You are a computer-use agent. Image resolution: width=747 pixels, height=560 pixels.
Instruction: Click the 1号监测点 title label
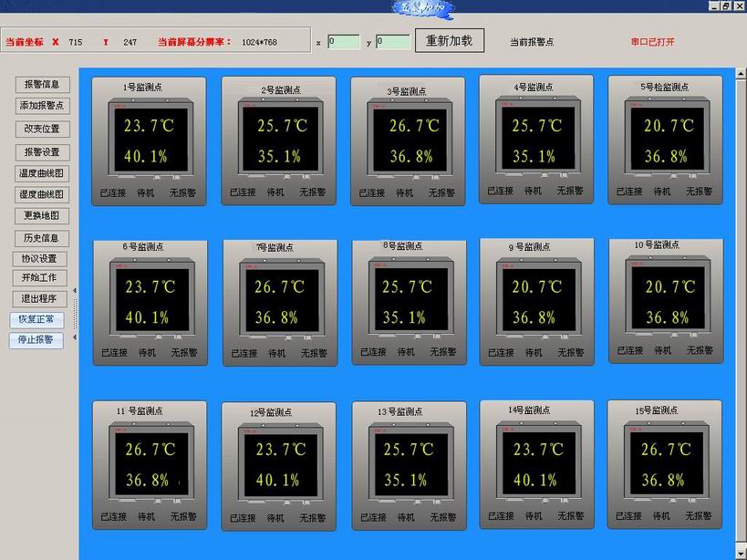coord(142,88)
